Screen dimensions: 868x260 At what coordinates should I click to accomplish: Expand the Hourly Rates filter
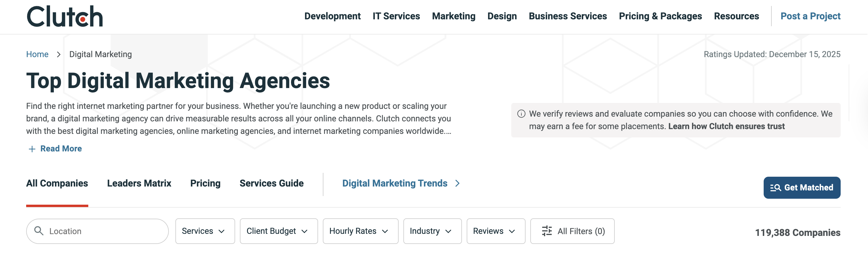tap(360, 231)
